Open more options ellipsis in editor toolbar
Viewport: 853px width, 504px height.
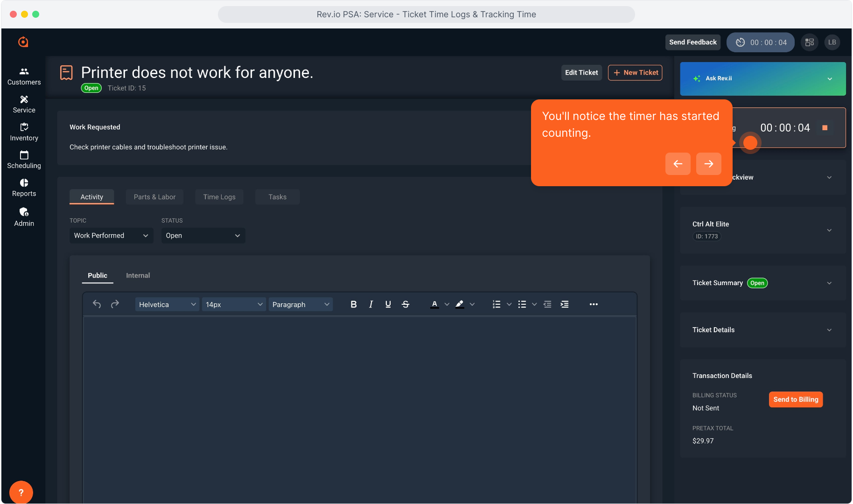click(x=593, y=304)
